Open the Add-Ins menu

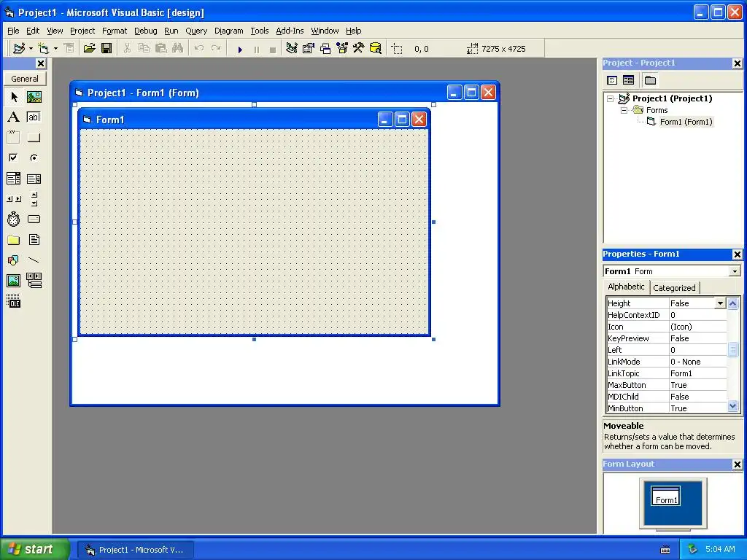(290, 31)
